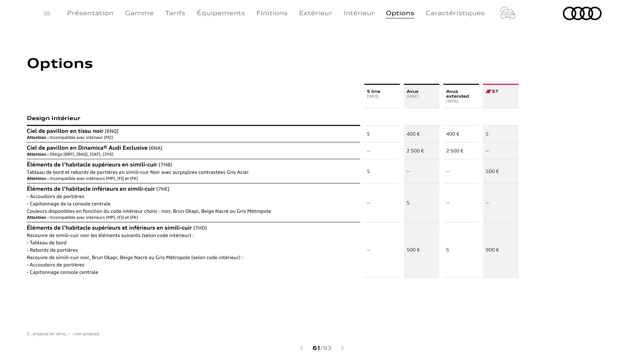Click the 'Tableau de bord et rebords' description line

point(138,172)
